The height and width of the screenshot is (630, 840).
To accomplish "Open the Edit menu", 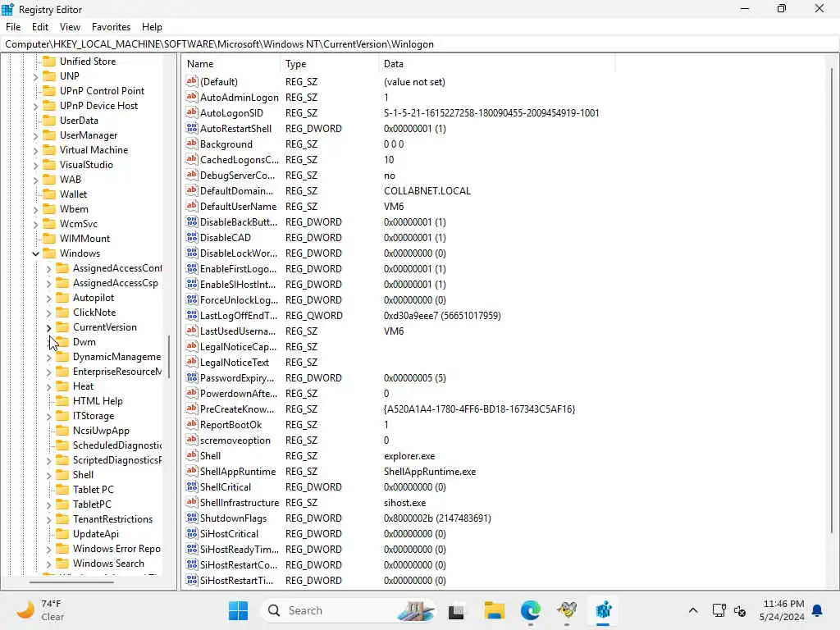I will tap(40, 27).
